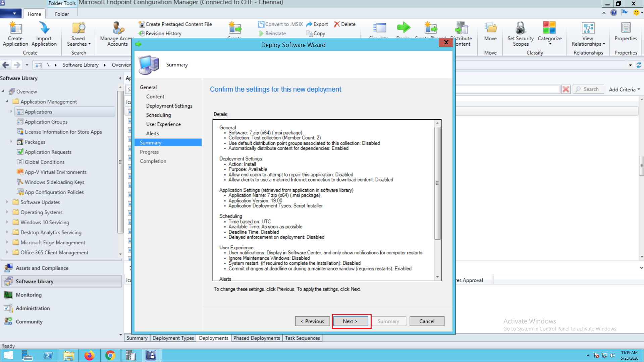The image size is (644, 362).
Task: Select Deployment Settings wizard step
Action: [x=169, y=106]
